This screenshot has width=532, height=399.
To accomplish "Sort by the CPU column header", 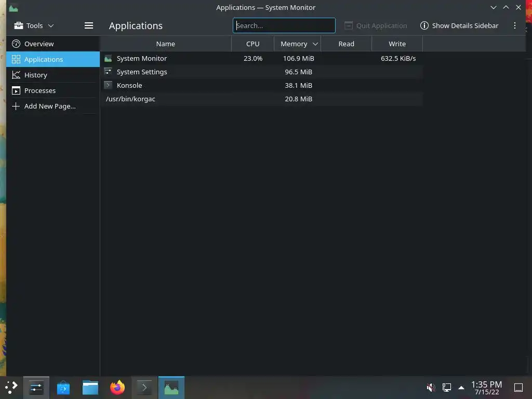I will point(253,44).
